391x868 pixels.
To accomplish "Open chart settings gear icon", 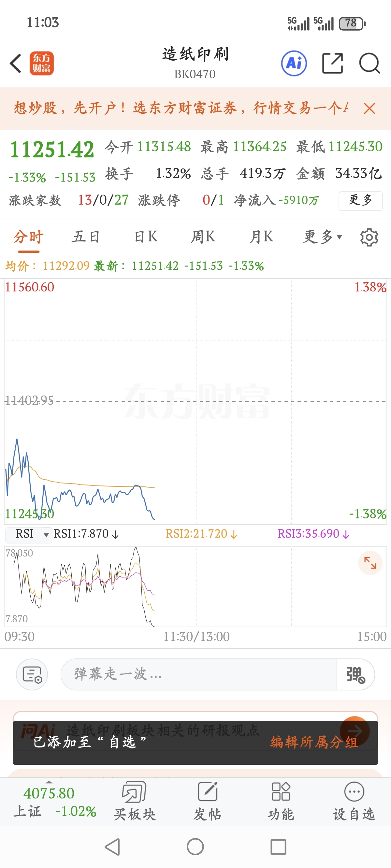I will click(369, 237).
